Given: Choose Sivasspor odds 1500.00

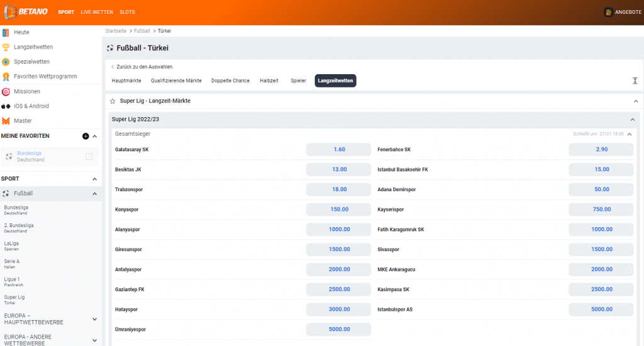Looking at the screenshot, I should coord(601,249).
